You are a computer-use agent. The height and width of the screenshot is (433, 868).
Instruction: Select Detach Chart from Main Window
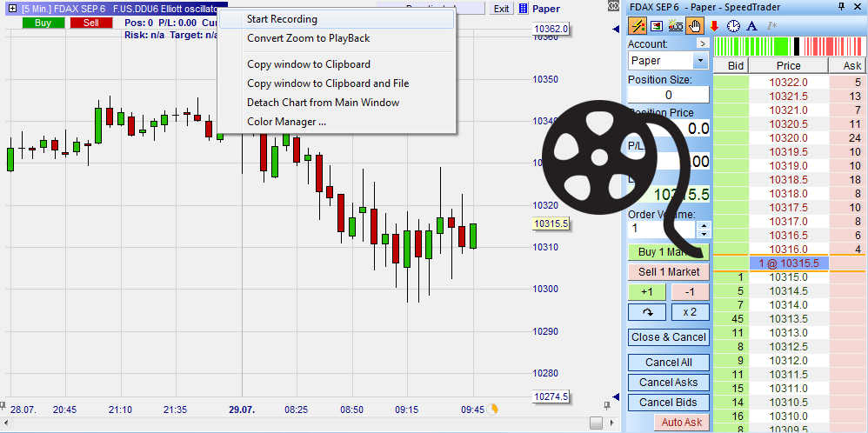(x=337, y=103)
